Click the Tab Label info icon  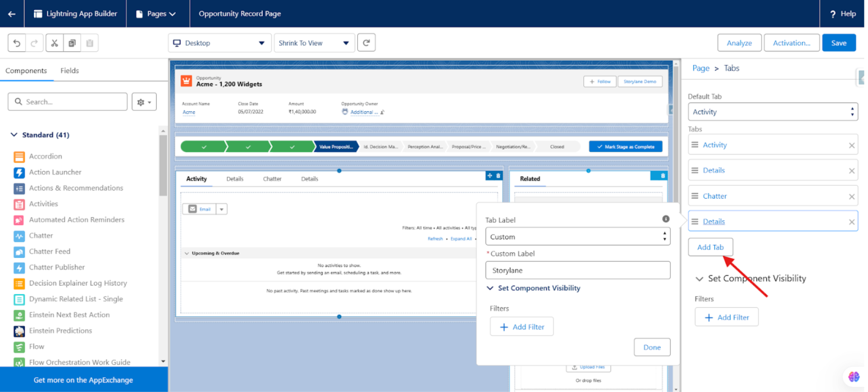665,219
